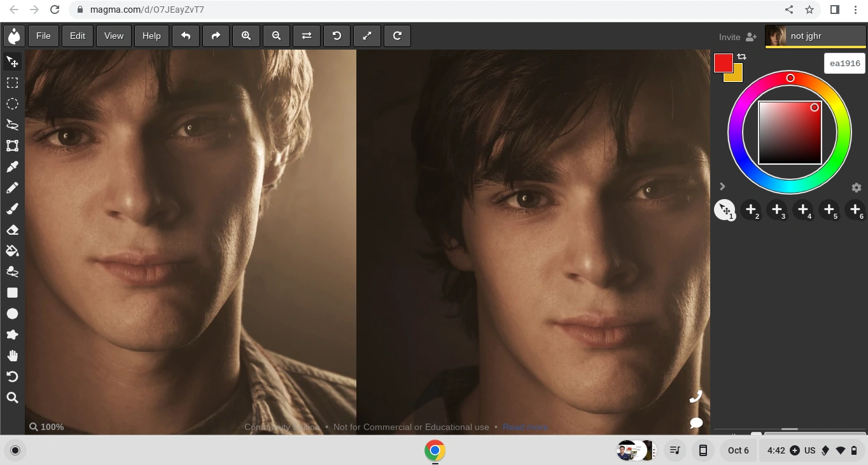The height and width of the screenshot is (465, 868).
Task: Select the Hand pan tool
Action: (13, 355)
